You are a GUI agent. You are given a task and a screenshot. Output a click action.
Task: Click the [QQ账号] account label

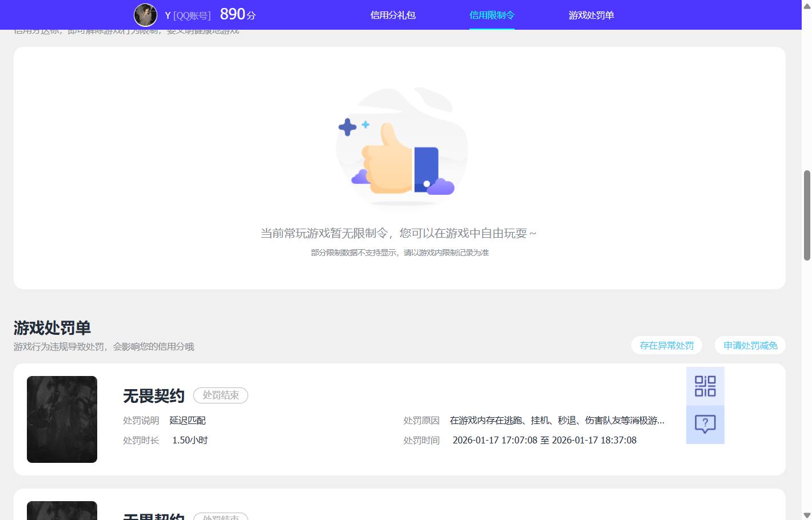(191, 15)
